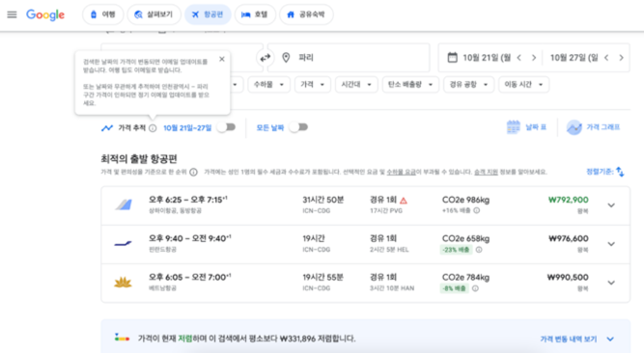The image size is (644, 353).
Task: Click emissions info icon for -23% 배출
Action: click(479, 250)
